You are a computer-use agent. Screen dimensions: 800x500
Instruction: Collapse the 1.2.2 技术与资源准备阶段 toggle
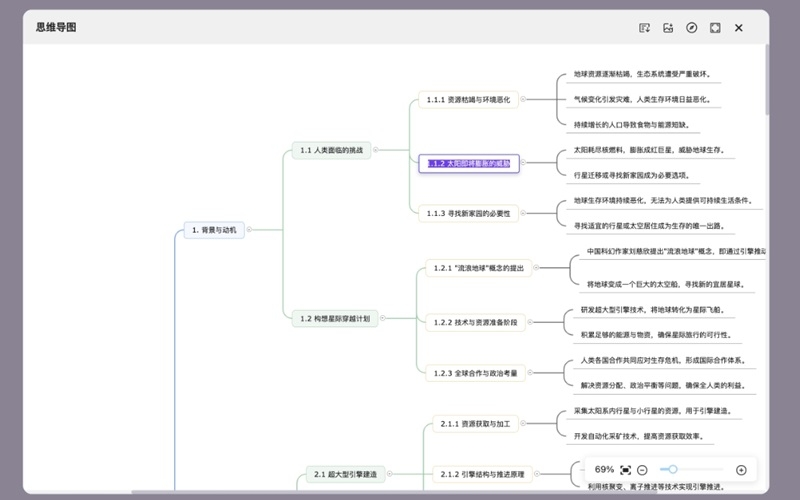click(x=530, y=322)
